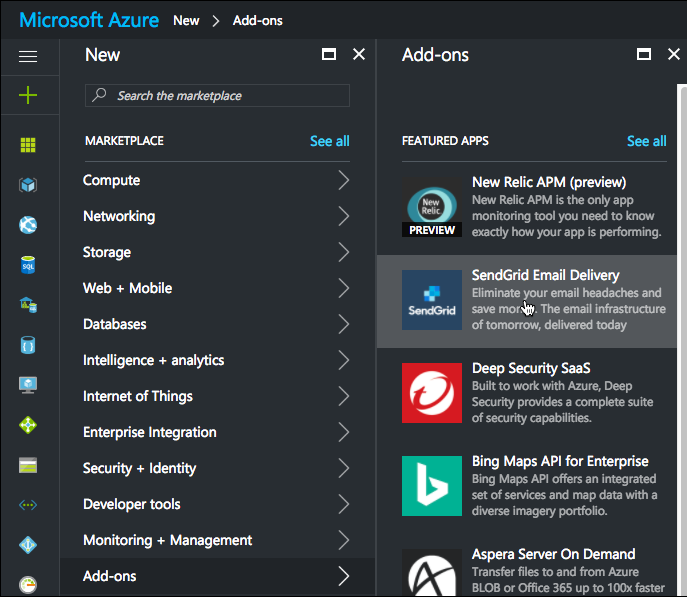
Task: Click Marketplace See all link
Action: [x=329, y=141]
